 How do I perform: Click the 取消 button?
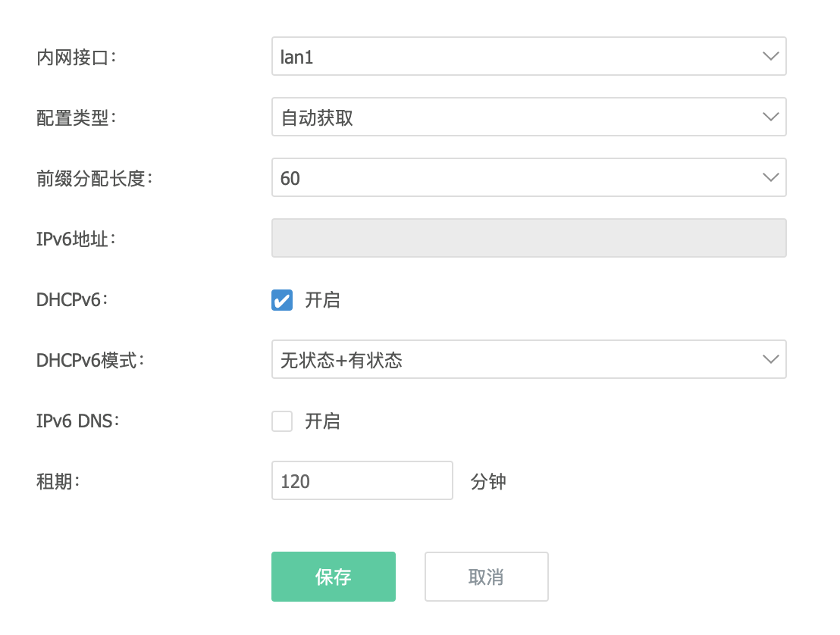tap(486, 576)
